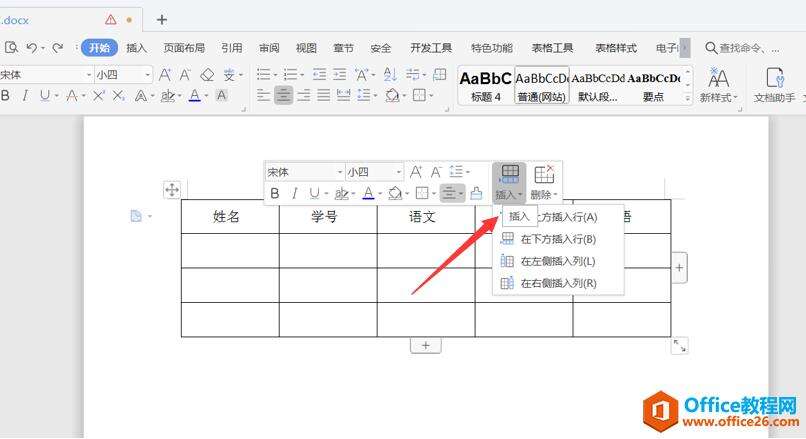This screenshot has width=806, height=439.
Task: Apply the 标题 4 style
Action: (485, 85)
